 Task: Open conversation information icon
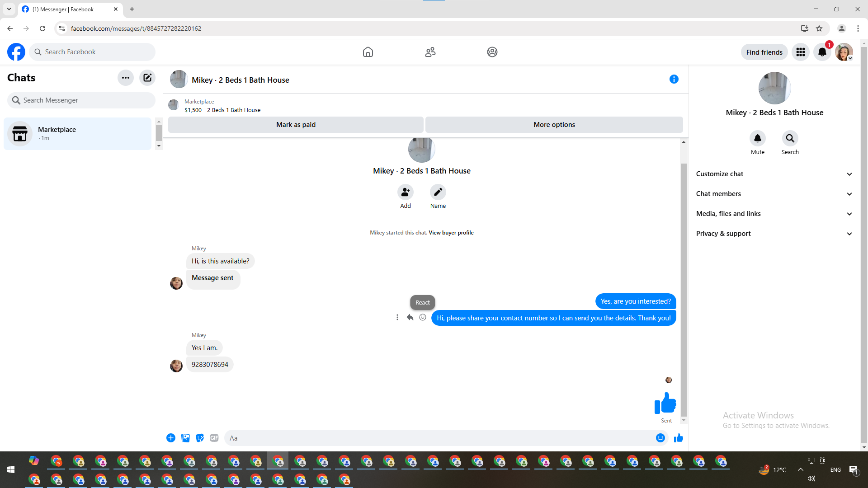click(674, 79)
